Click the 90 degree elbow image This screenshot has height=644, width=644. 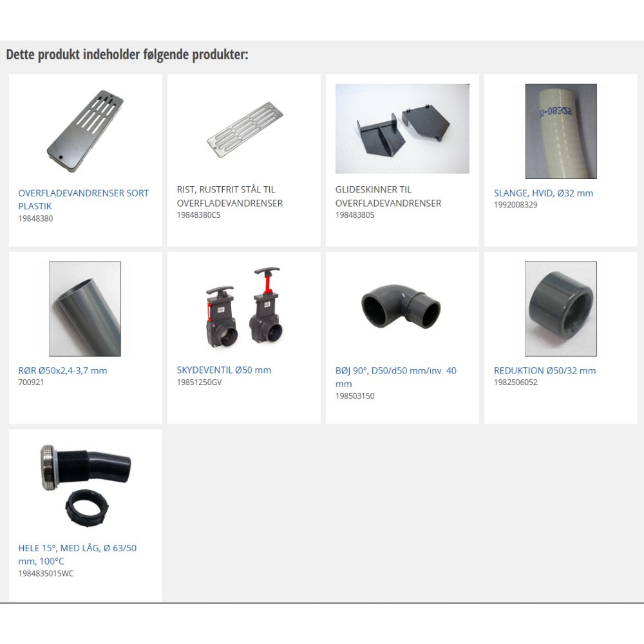(x=401, y=306)
